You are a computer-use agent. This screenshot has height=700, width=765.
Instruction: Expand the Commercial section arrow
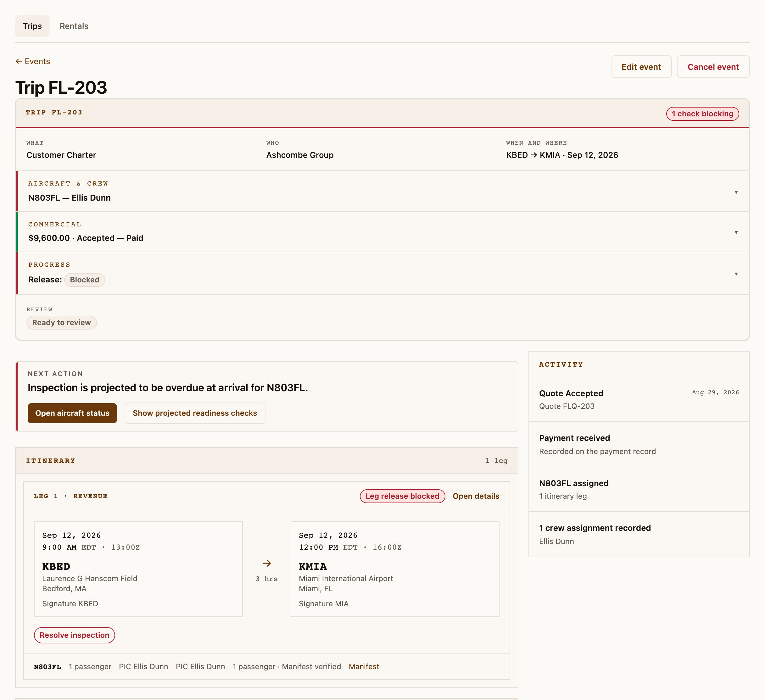click(736, 233)
